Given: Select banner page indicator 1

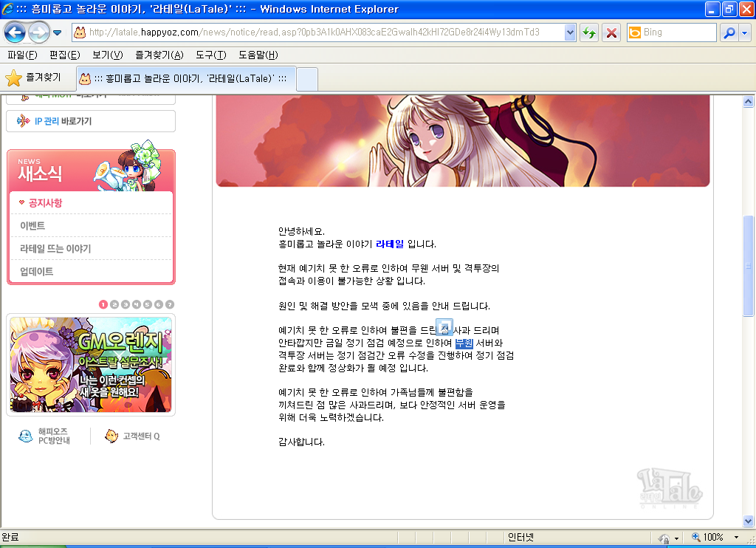Looking at the screenshot, I should pos(103,304).
